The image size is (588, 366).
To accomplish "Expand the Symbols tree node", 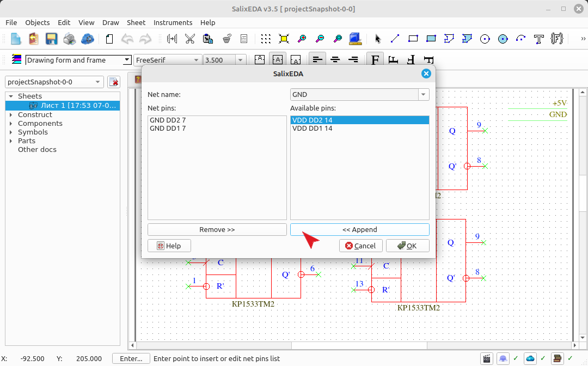I will 11,132.
